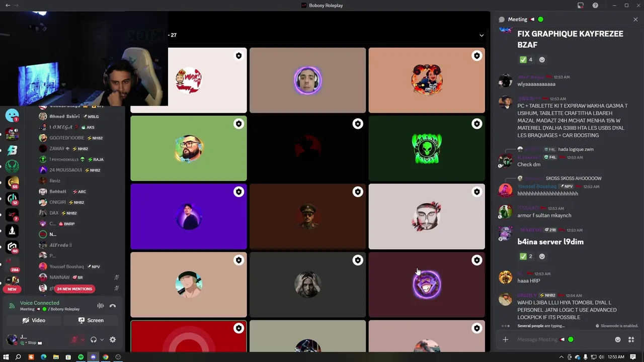Open the teal lightning bolt server icon
This screenshot has width=644, height=362.
[12, 150]
